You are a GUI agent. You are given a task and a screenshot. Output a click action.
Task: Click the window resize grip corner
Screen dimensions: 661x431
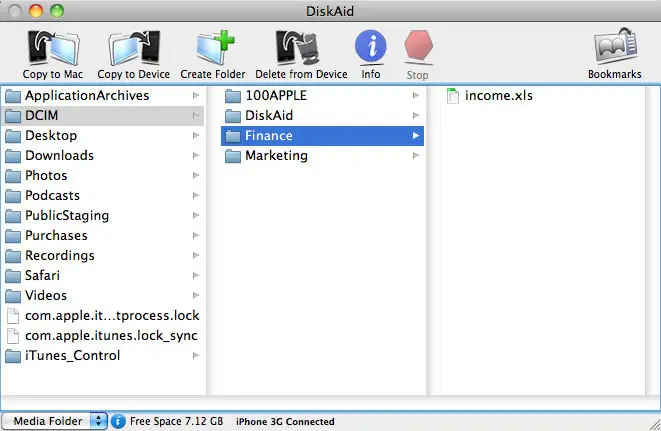(655, 425)
